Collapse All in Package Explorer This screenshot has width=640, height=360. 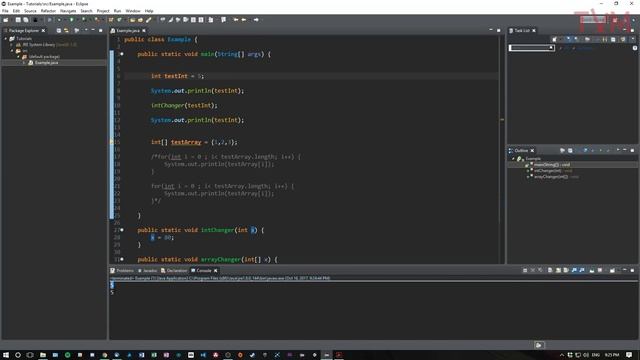click(x=59, y=31)
